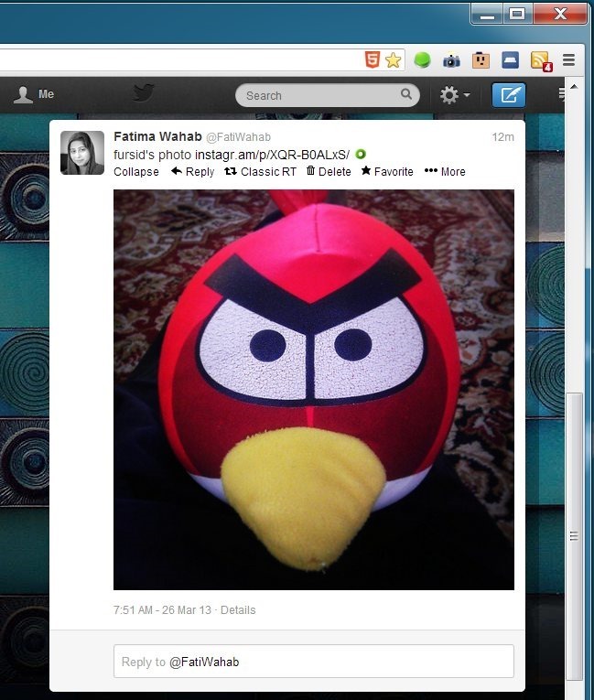
Task: Click the 12m timestamp
Action: pyautogui.click(x=502, y=137)
